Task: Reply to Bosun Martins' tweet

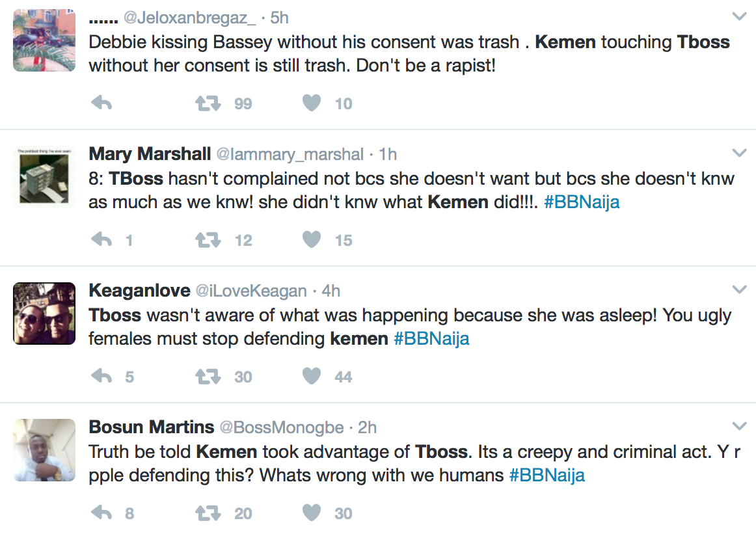Action: (101, 513)
